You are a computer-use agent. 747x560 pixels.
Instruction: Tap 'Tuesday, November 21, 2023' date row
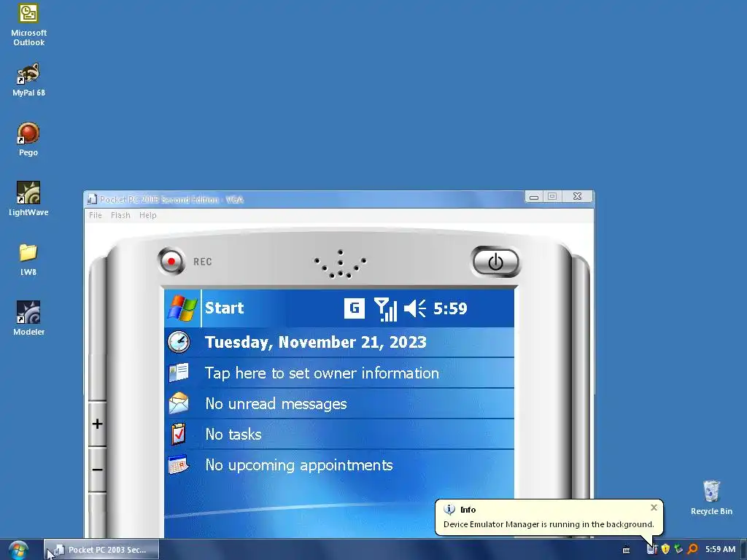tap(339, 342)
